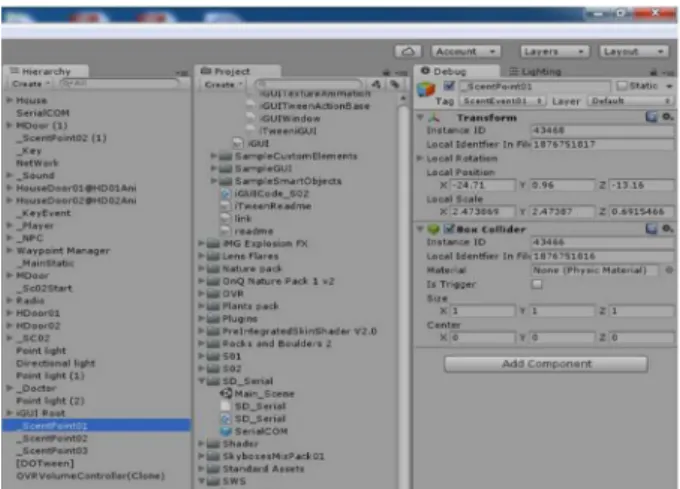
Task: Click the SD_Serial C# script icon
Action: (x=226, y=419)
